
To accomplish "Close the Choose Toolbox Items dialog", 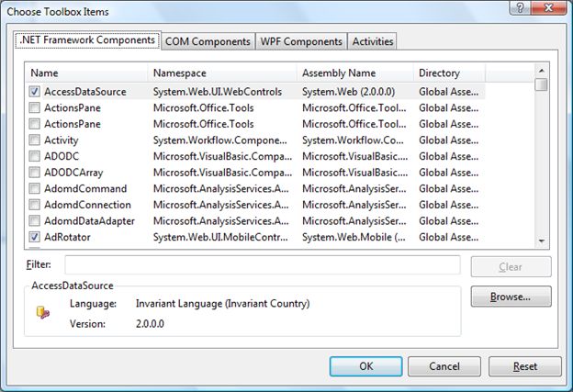I will 549,7.
